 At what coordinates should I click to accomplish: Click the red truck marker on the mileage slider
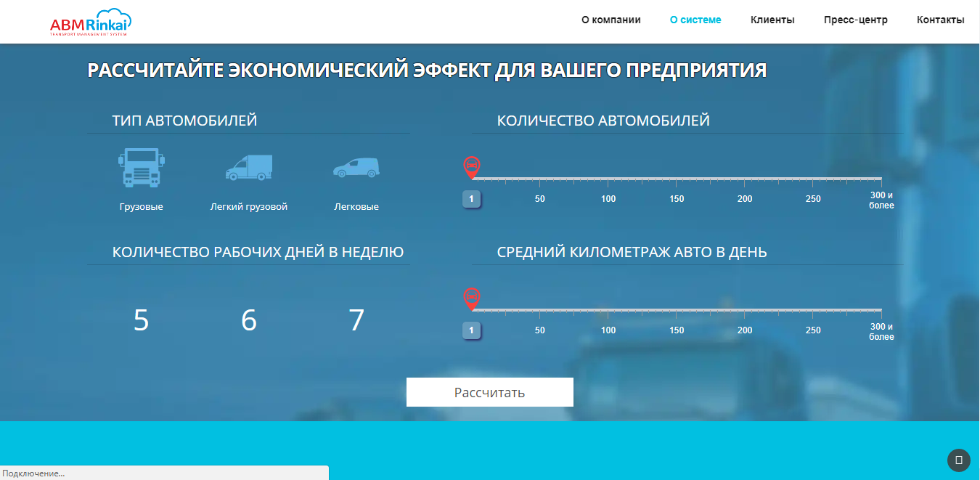pyautogui.click(x=472, y=298)
